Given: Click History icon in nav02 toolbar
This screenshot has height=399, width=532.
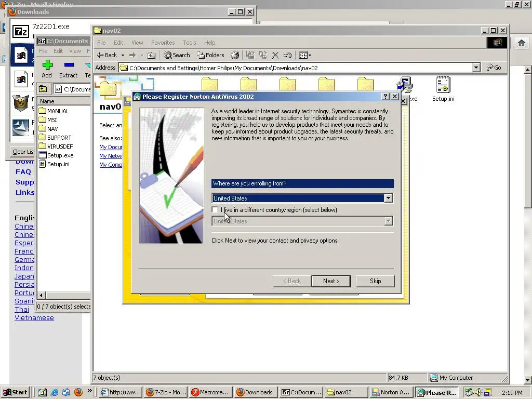Looking at the screenshot, I should [235, 55].
